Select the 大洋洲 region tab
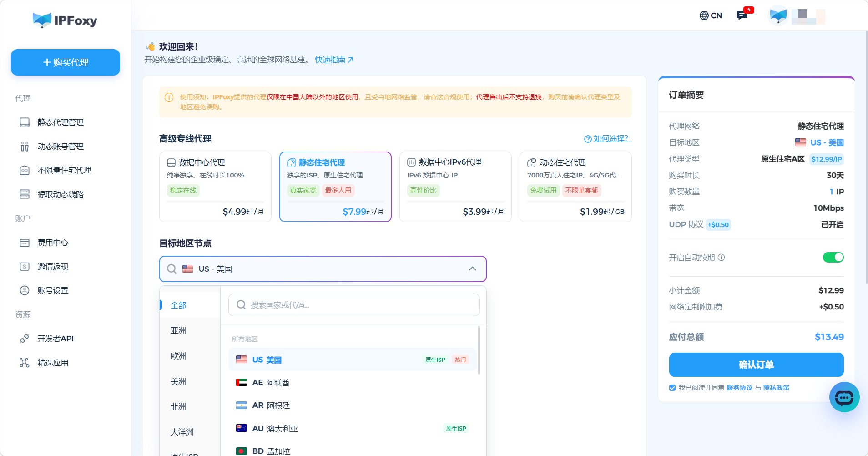 190,432
